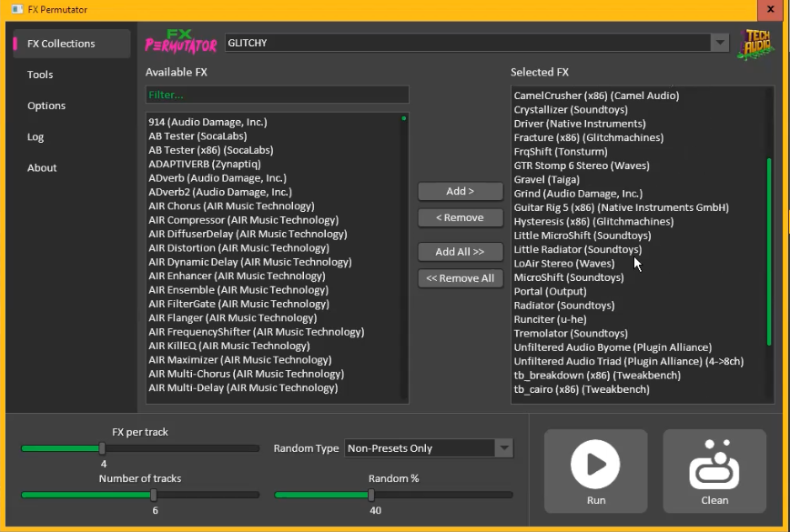Switch to the Tools section
Viewport: 790px width, 532px height.
(40, 74)
